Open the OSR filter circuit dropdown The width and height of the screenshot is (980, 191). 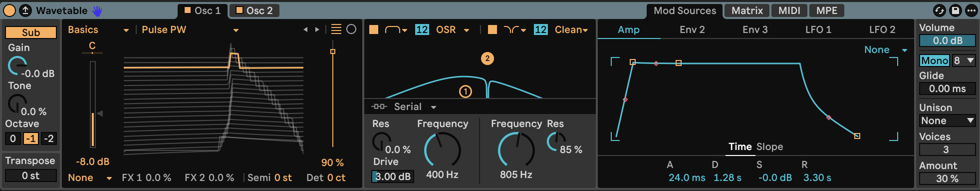tap(453, 30)
